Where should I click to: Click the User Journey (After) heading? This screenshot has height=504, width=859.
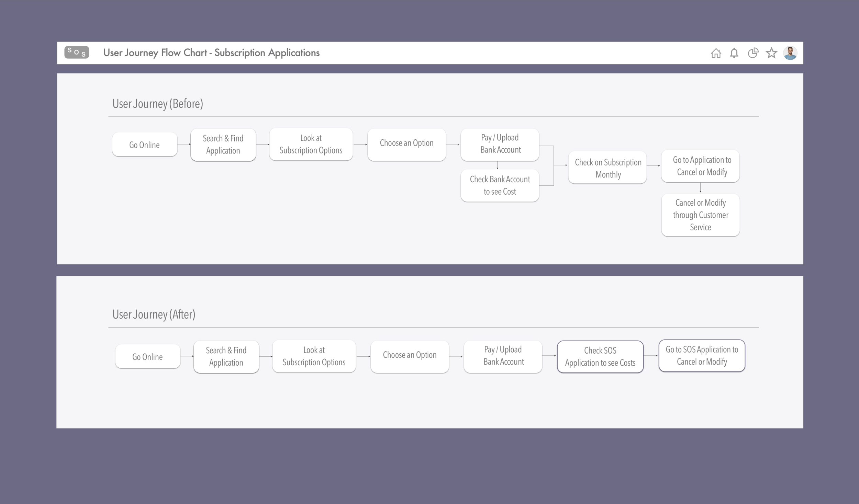click(x=154, y=314)
